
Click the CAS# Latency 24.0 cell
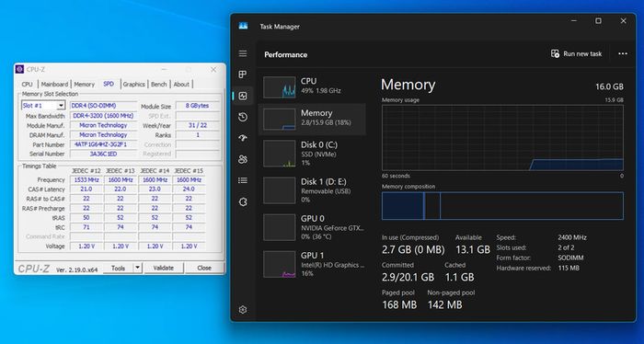189,189
